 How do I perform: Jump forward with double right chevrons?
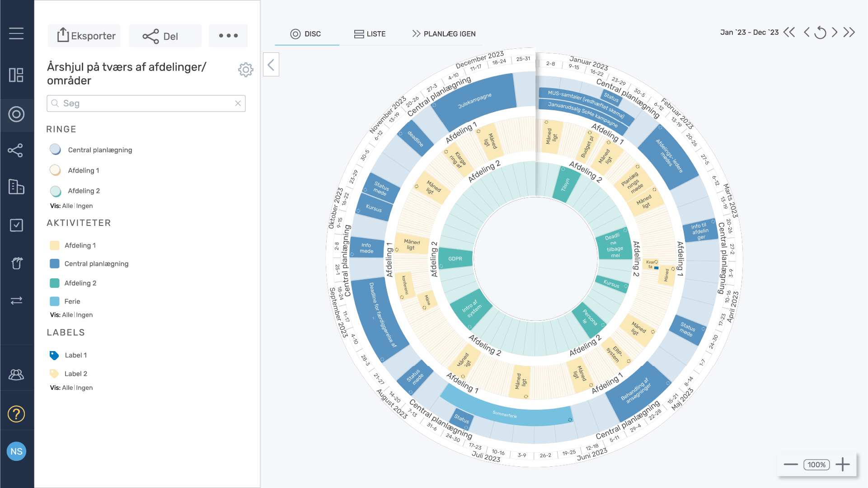tap(849, 33)
